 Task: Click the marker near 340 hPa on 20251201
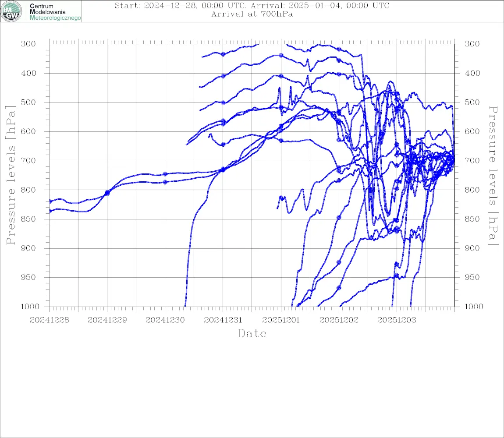point(281,55)
